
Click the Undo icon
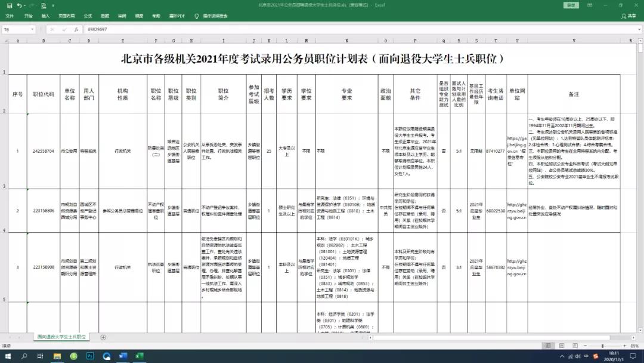18,5
